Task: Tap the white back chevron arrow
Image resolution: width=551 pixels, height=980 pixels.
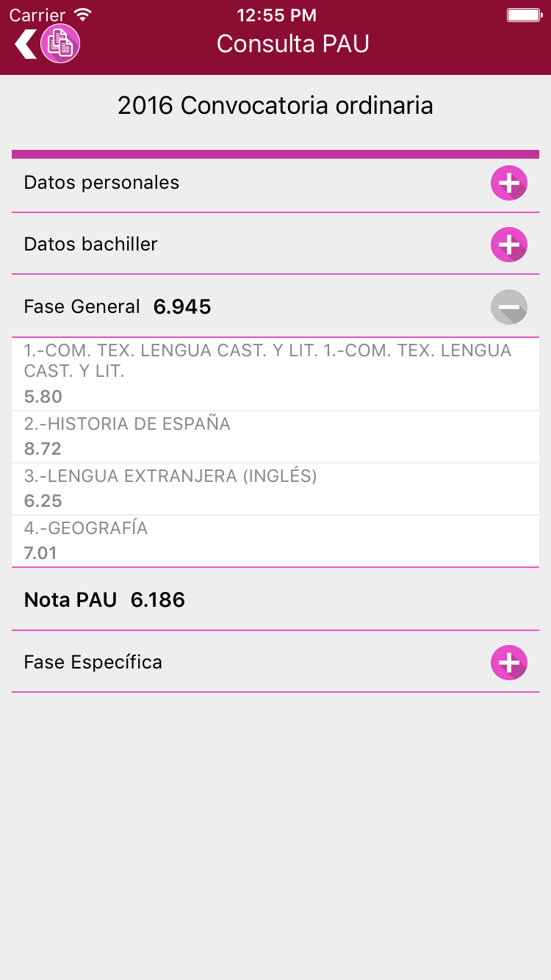Action: pyautogui.click(x=24, y=44)
